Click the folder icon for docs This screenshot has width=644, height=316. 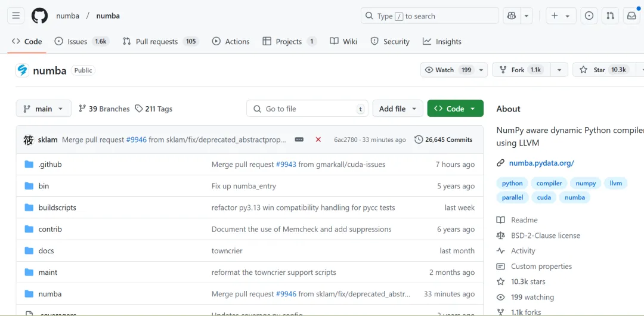29,250
